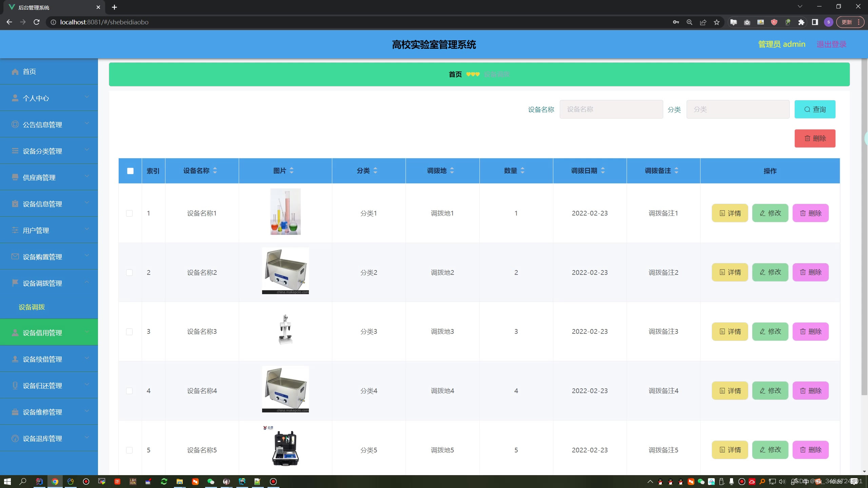The image size is (868, 488).
Task: Check the checkbox for row 1
Action: pos(129,213)
